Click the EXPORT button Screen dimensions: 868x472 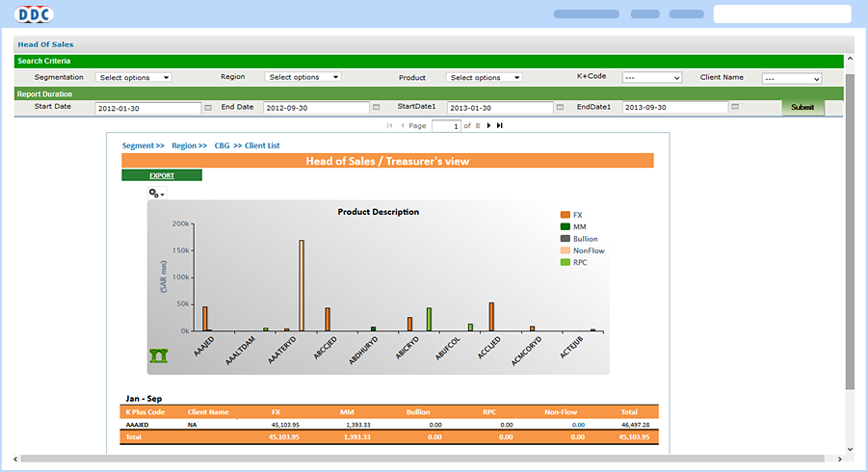tap(162, 175)
